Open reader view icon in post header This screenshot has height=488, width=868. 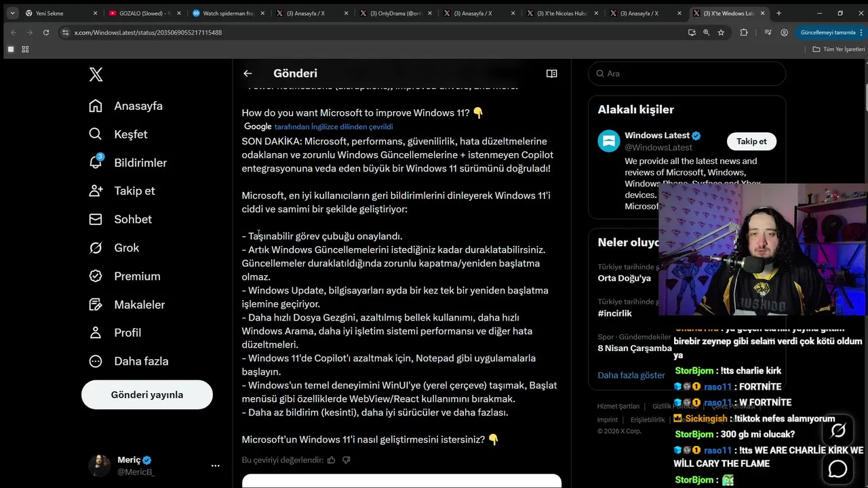click(551, 73)
